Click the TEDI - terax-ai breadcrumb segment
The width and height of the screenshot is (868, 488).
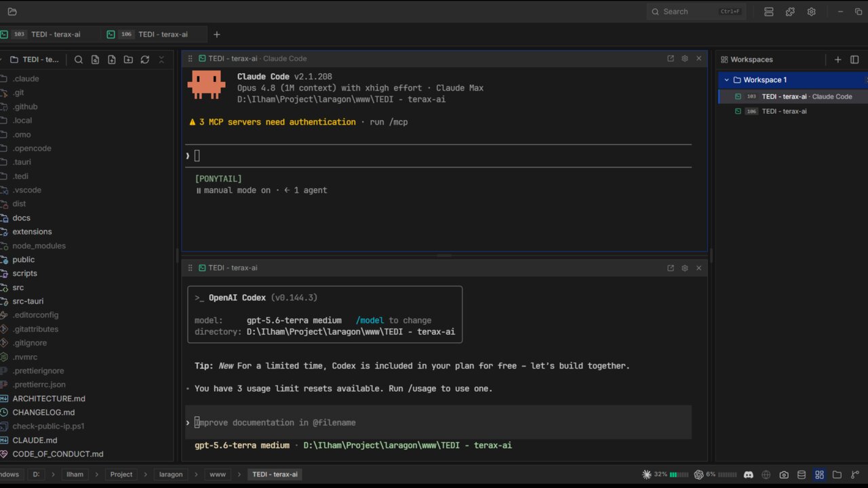pyautogui.click(x=275, y=474)
